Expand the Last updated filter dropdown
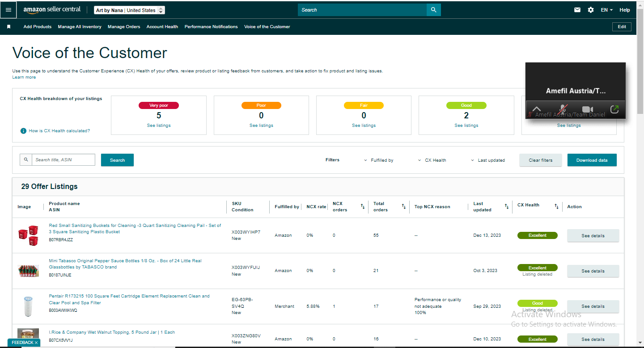The image size is (644, 348). click(x=488, y=160)
